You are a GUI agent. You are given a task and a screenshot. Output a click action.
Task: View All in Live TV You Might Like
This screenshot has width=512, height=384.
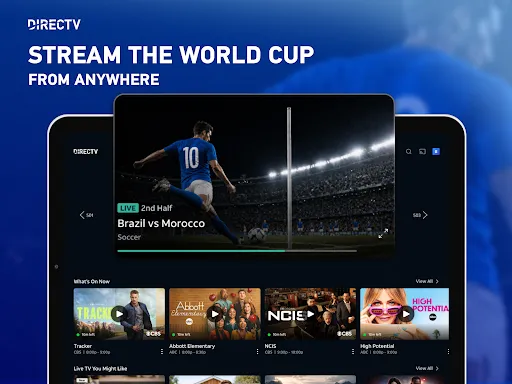click(427, 368)
